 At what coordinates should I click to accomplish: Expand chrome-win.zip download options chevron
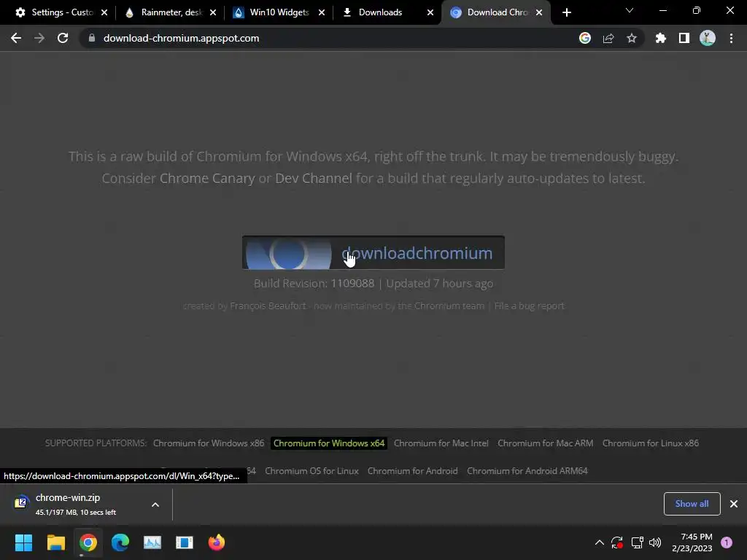(x=155, y=505)
